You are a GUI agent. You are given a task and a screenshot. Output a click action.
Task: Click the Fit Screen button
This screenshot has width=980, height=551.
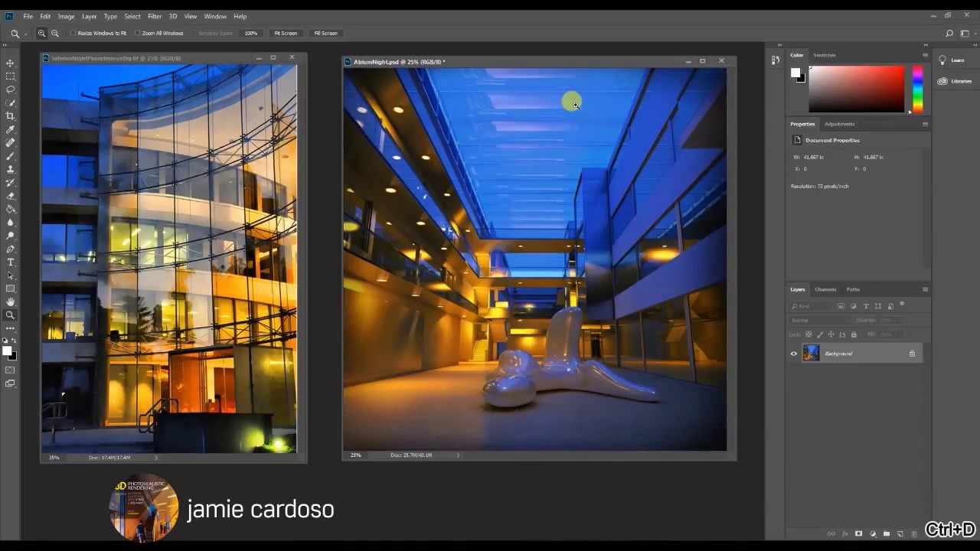[286, 34]
